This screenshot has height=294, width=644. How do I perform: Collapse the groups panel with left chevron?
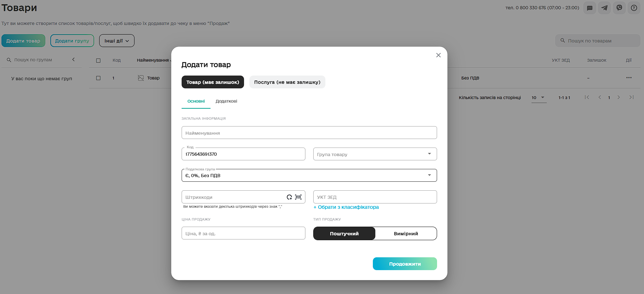(x=73, y=60)
